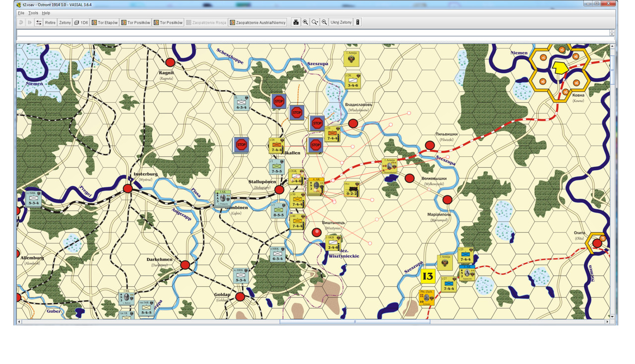This screenshot has height=364, width=635.
Task: Select the HRK 6-3-4 German counter
Action: click(x=277, y=254)
